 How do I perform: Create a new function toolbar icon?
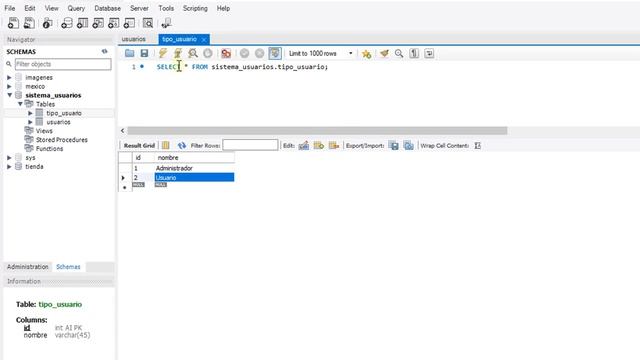pyautogui.click(x=129, y=23)
